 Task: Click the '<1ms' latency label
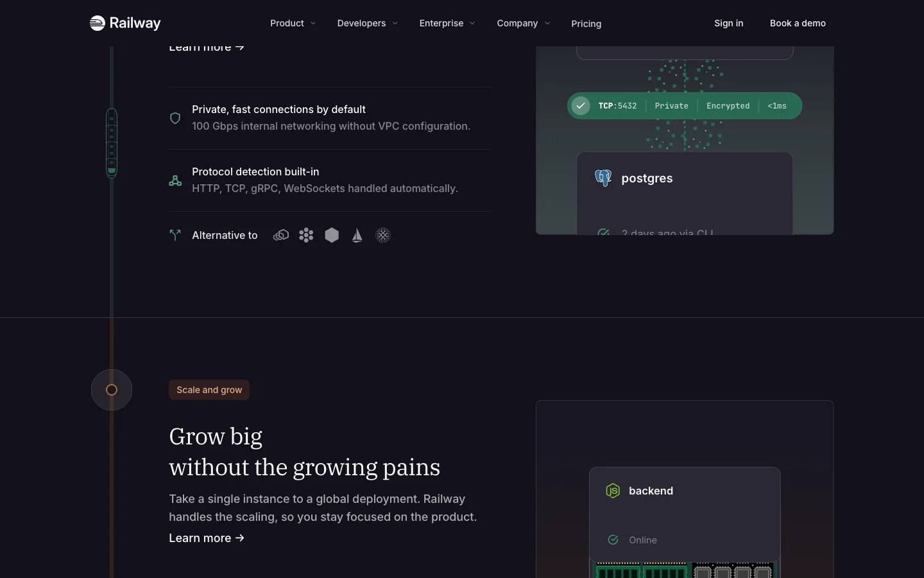point(777,106)
